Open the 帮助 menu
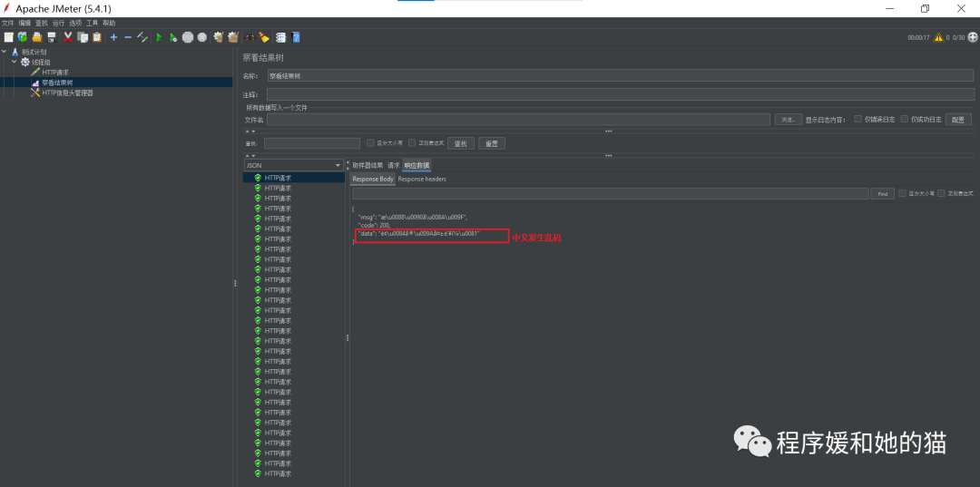Viewport: 980px width, 487px height. [109, 23]
